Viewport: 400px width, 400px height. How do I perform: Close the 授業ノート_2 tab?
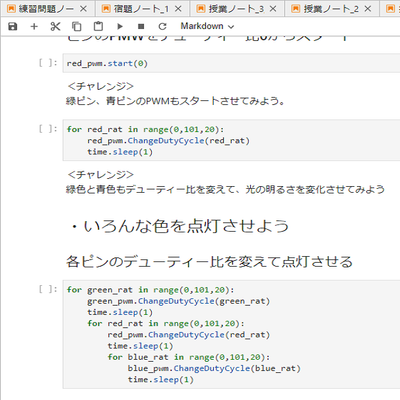coord(368,9)
